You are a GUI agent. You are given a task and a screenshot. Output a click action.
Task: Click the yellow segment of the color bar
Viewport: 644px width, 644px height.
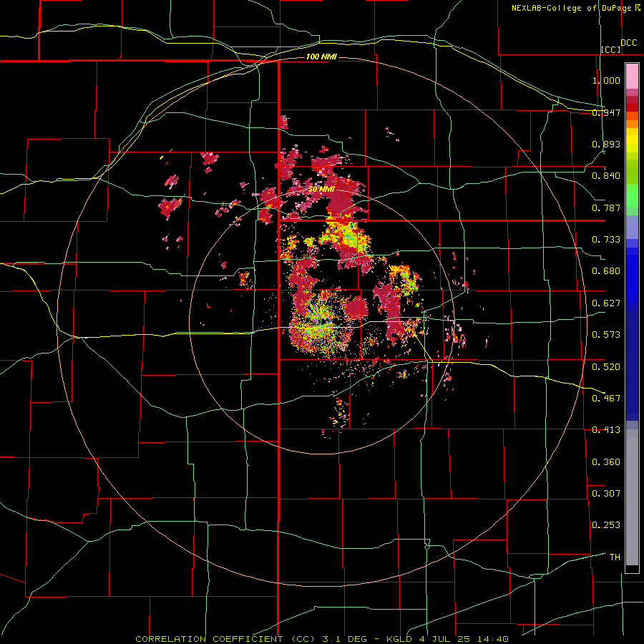tap(632, 141)
